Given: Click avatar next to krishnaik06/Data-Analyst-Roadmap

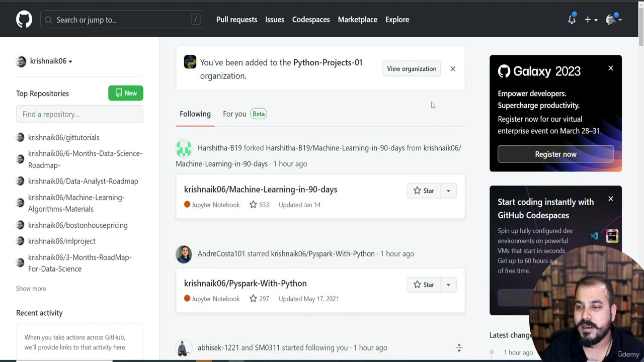Looking at the screenshot, I should tap(20, 181).
